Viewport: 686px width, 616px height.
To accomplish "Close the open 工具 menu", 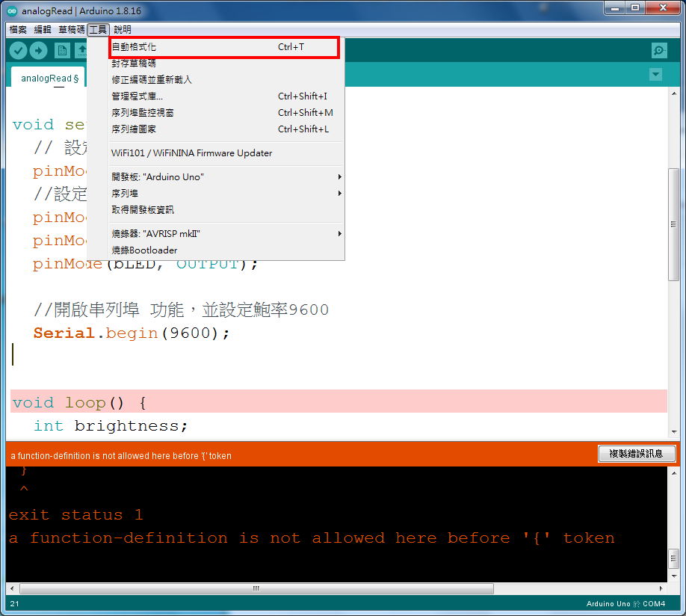I will pos(98,30).
